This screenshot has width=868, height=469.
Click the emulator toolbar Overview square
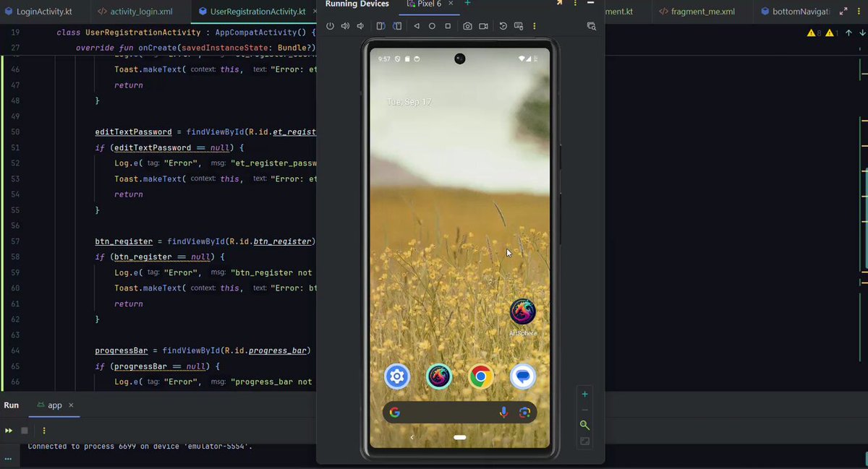tap(448, 26)
